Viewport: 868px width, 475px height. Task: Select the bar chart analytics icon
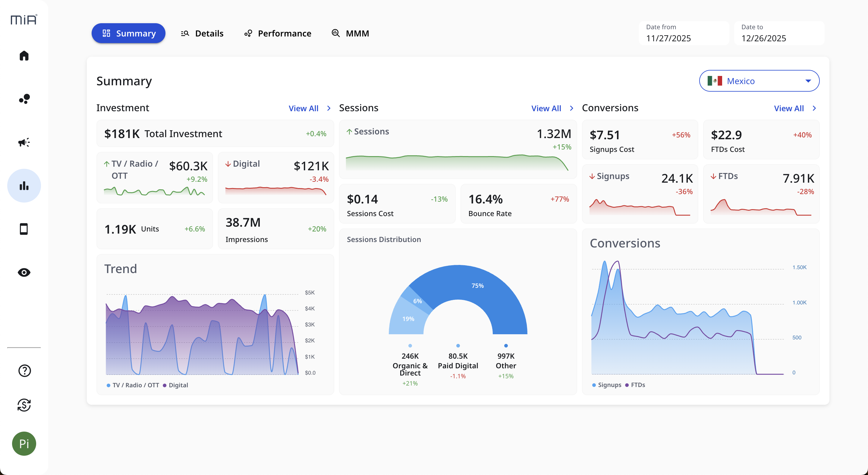click(24, 186)
